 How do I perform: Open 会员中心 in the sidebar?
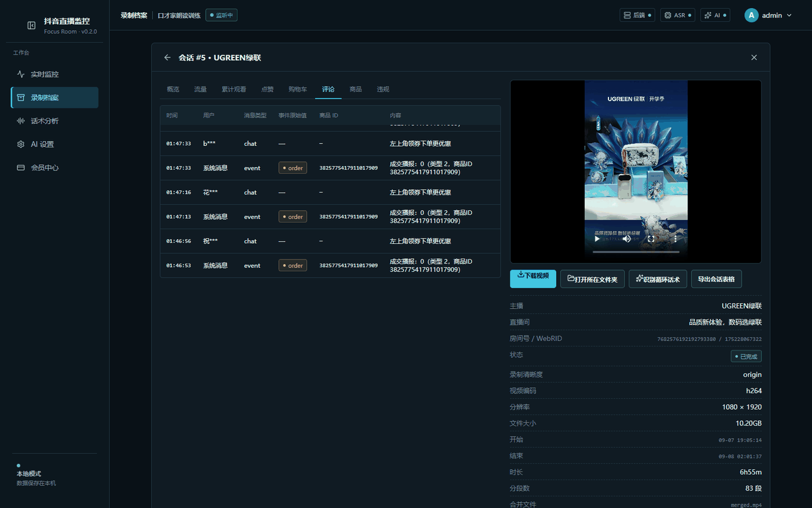click(55, 167)
